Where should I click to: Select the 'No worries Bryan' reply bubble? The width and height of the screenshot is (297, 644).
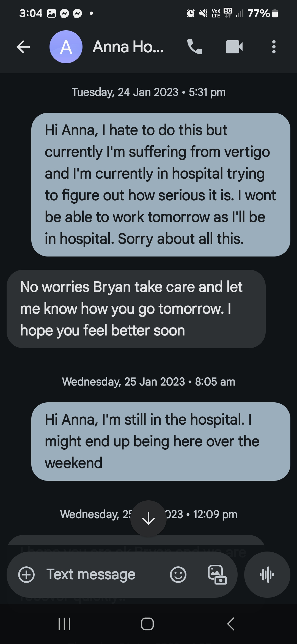coord(136,309)
